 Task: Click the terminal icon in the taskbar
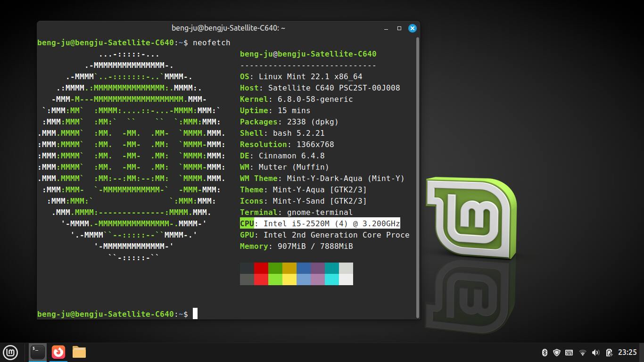[38, 352]
